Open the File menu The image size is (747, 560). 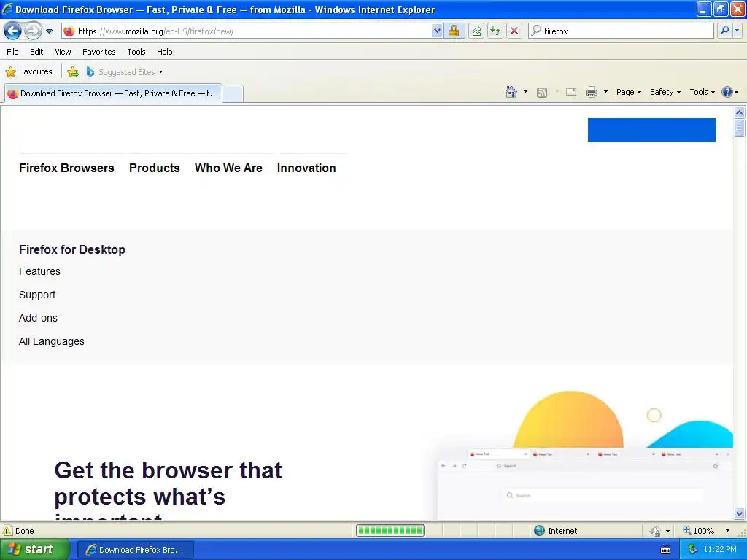coord(13,52)
